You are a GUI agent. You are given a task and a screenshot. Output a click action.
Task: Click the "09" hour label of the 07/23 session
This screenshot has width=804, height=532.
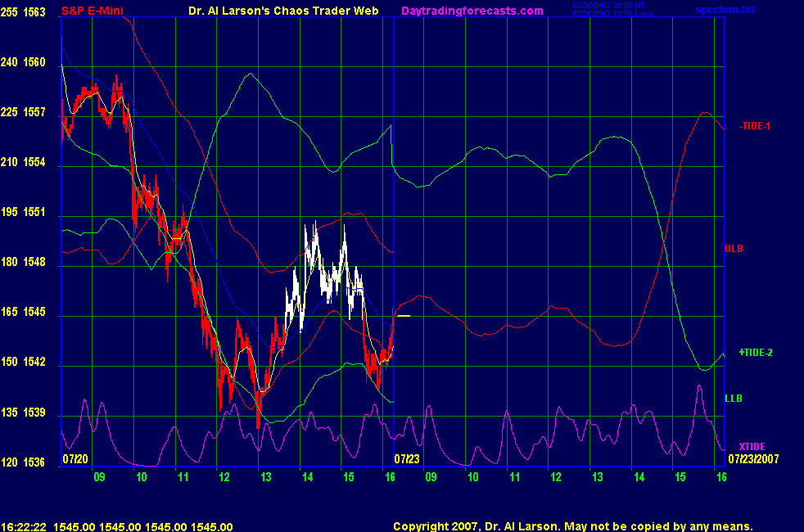431,477
